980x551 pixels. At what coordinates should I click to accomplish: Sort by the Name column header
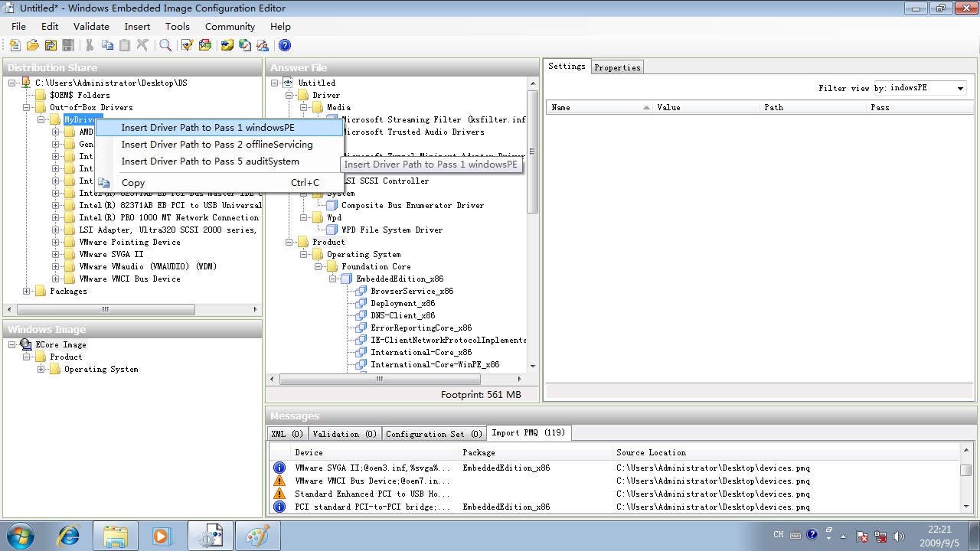click(x=599, y=107)
